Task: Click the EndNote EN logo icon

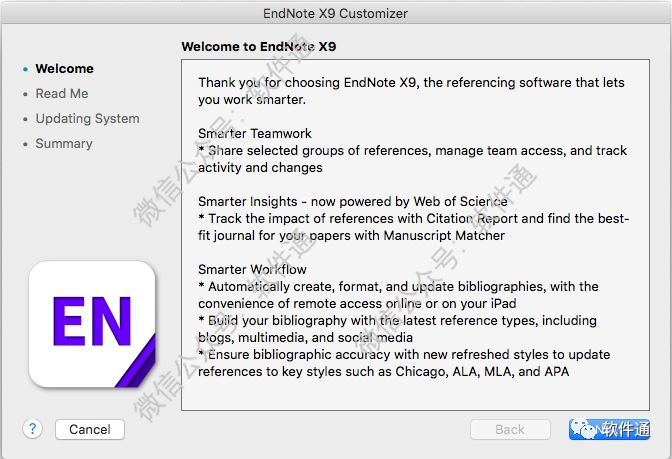Action: click(x=92, y=324)
